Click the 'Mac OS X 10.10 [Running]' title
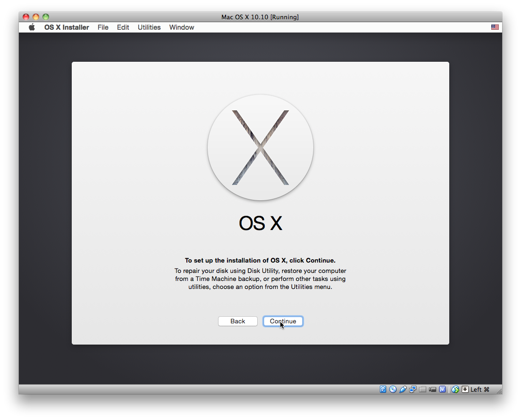 coord(260,17)
